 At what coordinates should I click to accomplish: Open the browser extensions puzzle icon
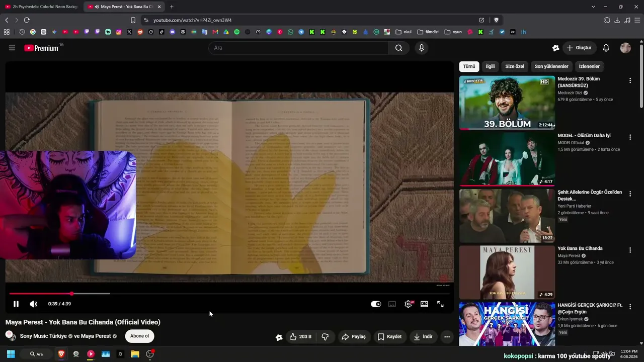tap(607, 20)
